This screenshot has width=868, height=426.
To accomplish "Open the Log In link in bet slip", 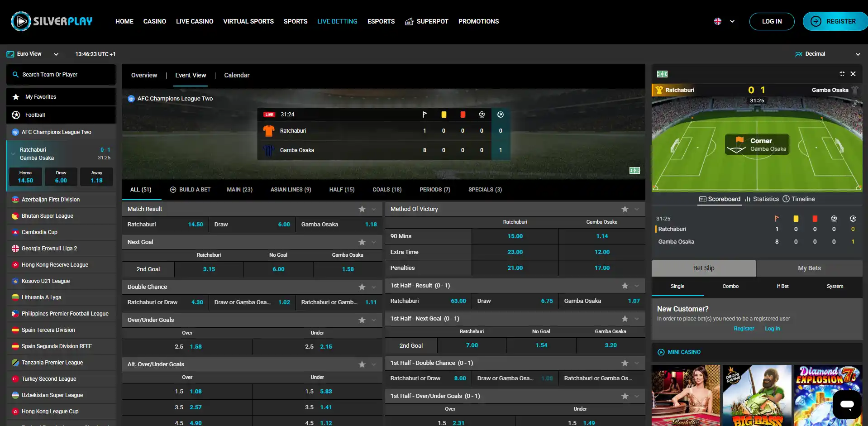I will tap(773, 329).
